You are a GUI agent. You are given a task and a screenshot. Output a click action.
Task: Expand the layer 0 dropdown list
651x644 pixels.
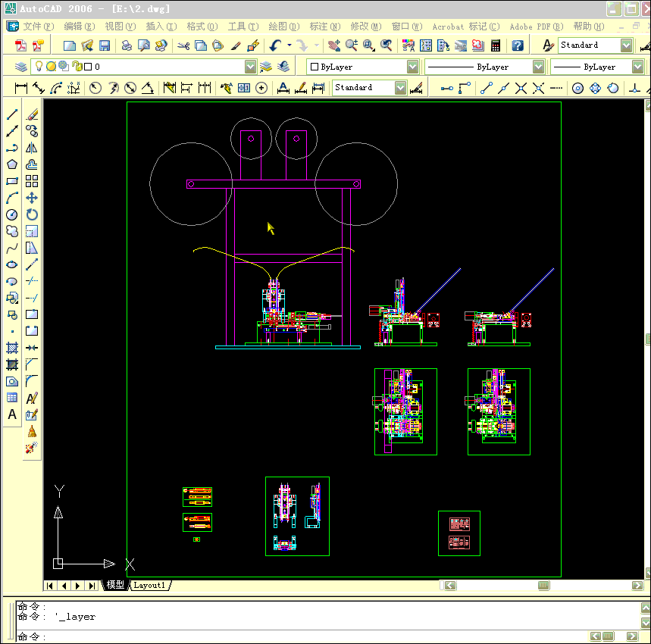tap(250, 67)
